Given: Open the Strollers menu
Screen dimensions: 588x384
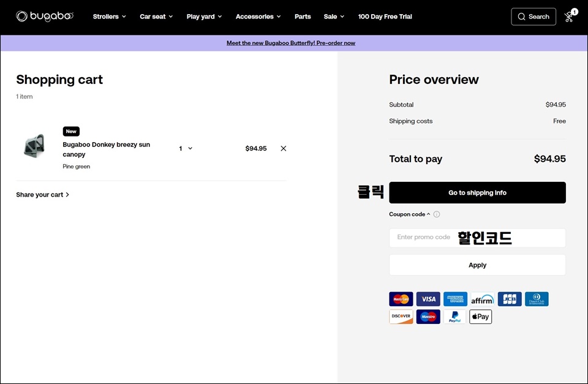Looking at the screenshot, I should (110, 17).
